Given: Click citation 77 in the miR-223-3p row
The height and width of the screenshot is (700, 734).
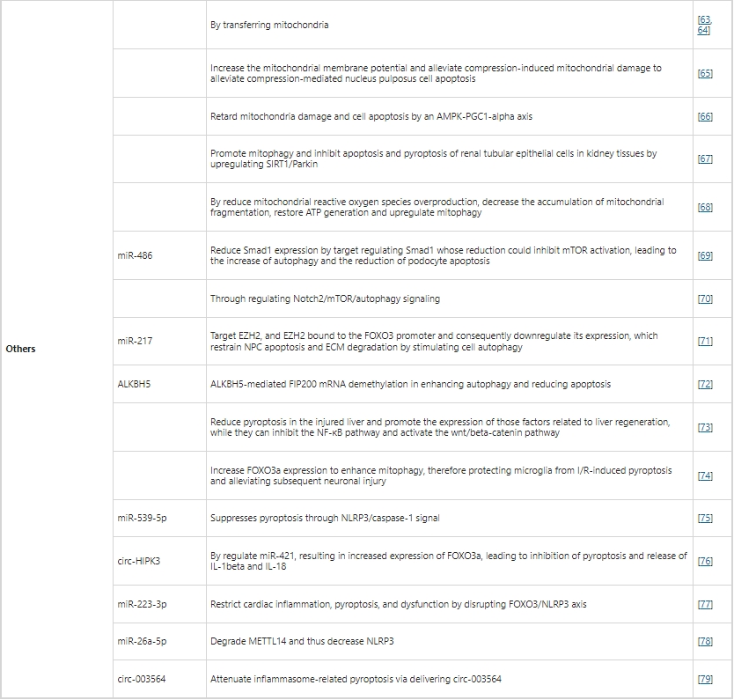Looking at the screenshot, I should click(x=705, y=605).
